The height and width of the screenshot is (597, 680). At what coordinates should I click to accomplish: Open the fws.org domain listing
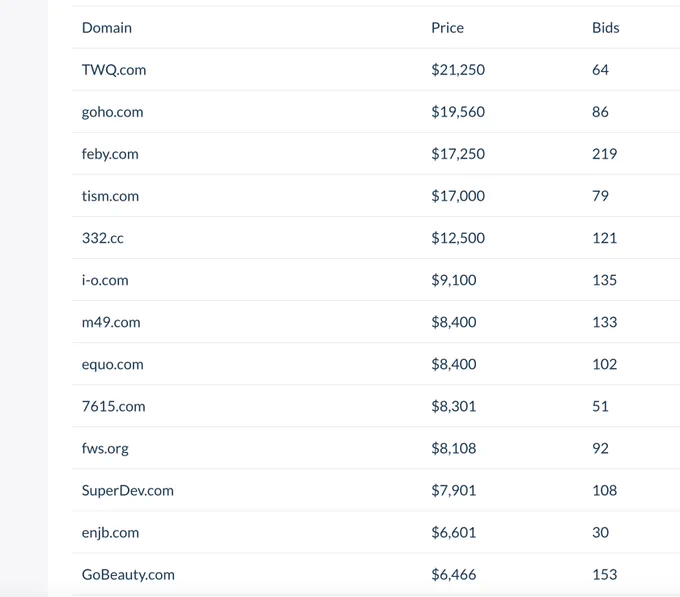[x=105, y=448]
